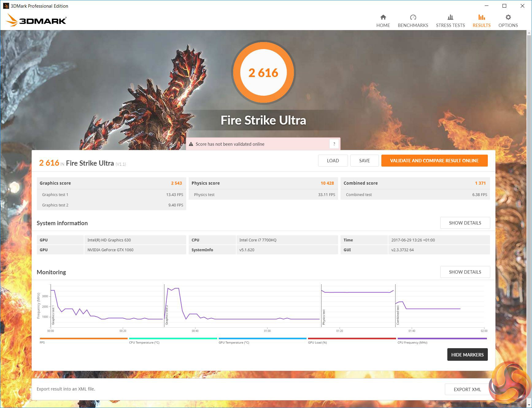The width and height of the screenshot is (532, 408).
Task: Click the Graphics test 2 chart marker
Action: 167,315
